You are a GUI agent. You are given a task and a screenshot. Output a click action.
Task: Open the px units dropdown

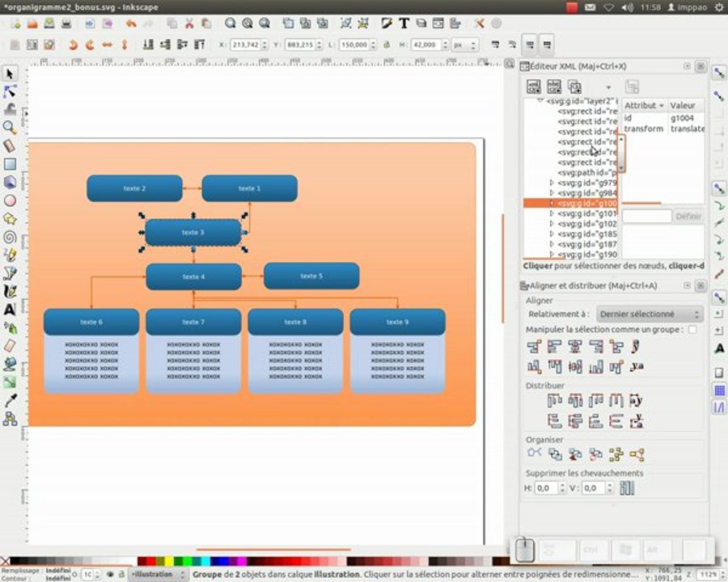(x=465, y=45)
